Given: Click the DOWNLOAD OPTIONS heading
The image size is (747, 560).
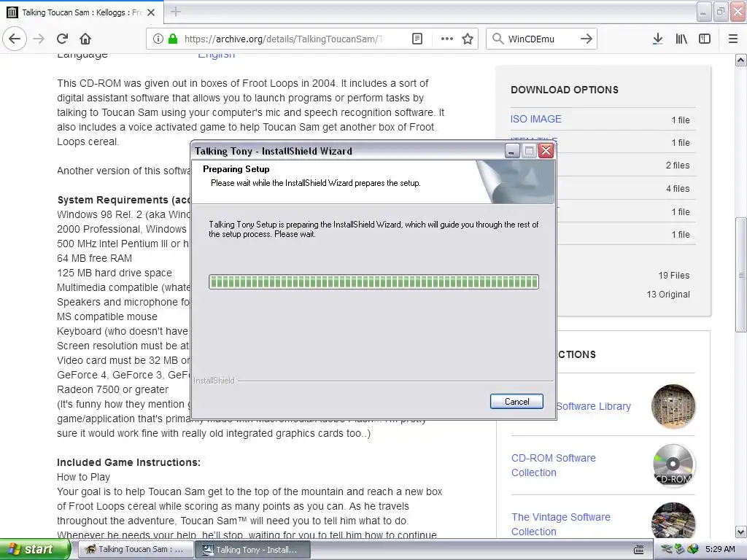Looking at the screenshot, I should (565, 90).
